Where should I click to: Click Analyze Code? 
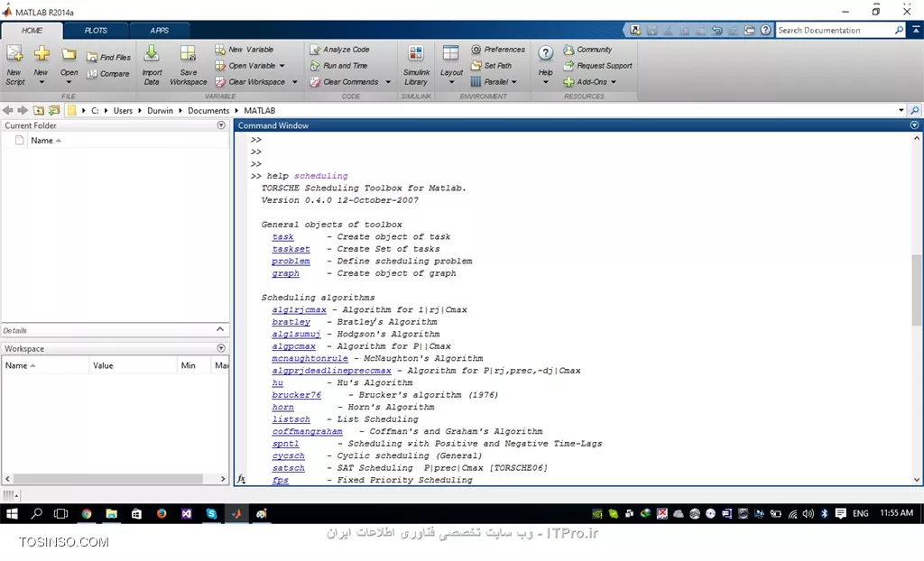coord(340,50)
